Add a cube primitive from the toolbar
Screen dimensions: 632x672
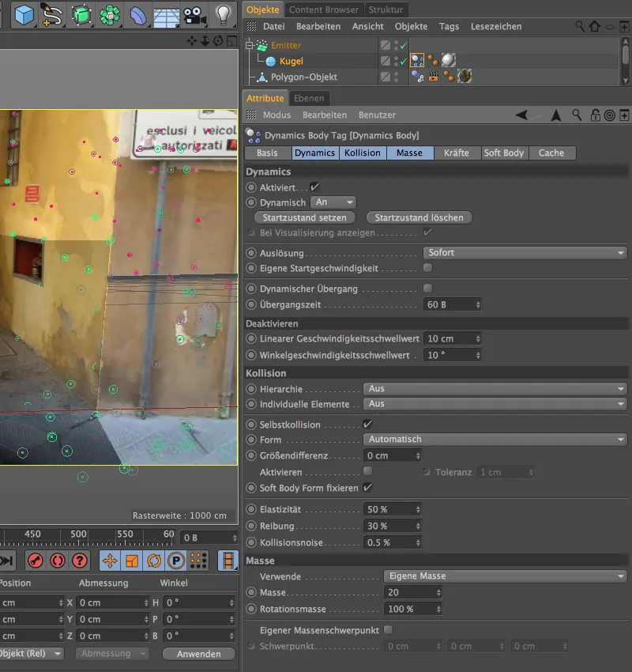(x=24, y=13)
